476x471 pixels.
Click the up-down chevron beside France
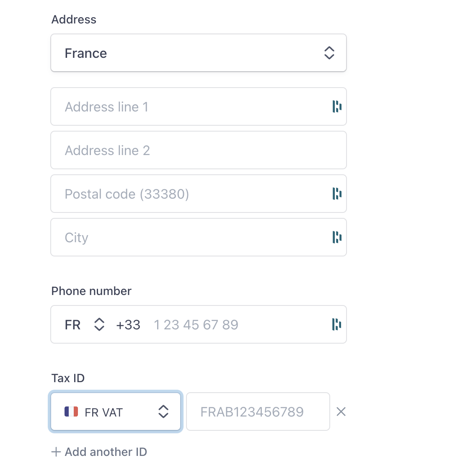pyautogui.click(x=329, y=53)
